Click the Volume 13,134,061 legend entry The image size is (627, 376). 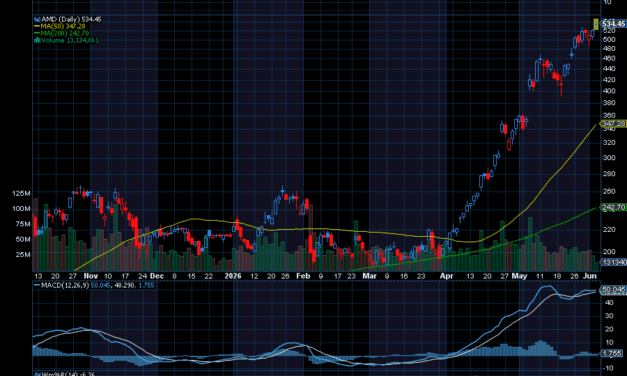click(x=70, y=40)
